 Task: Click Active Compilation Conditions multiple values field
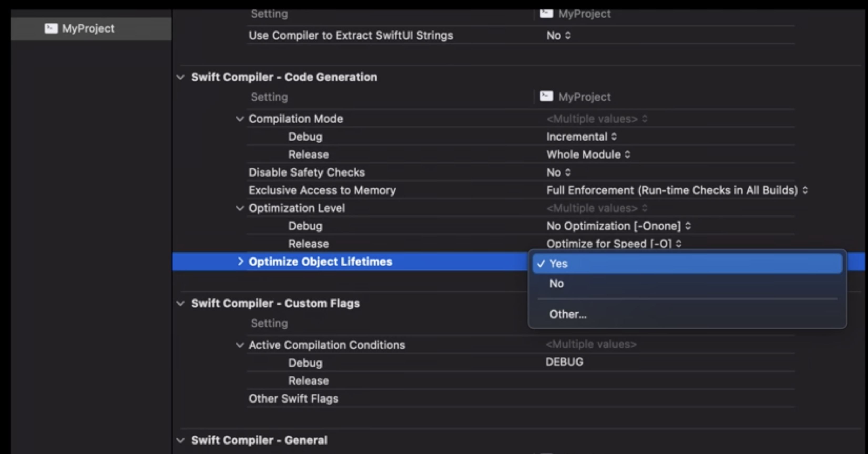(x=591, y=344)
